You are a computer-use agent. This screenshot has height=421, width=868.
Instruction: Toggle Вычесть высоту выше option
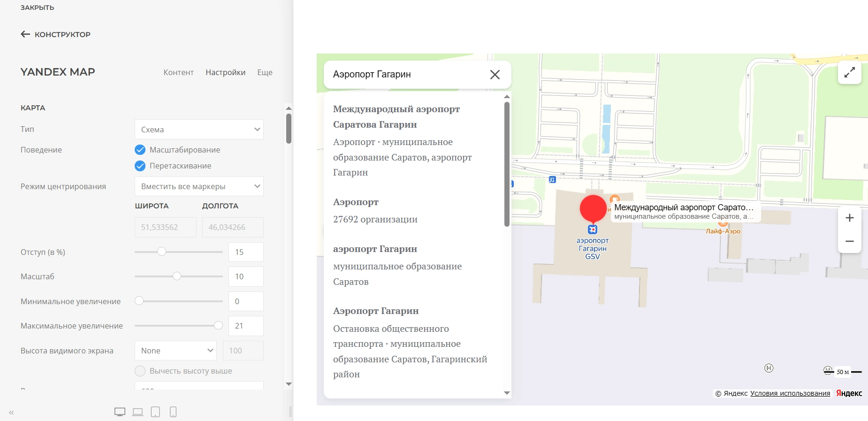(x=140, y=371)
